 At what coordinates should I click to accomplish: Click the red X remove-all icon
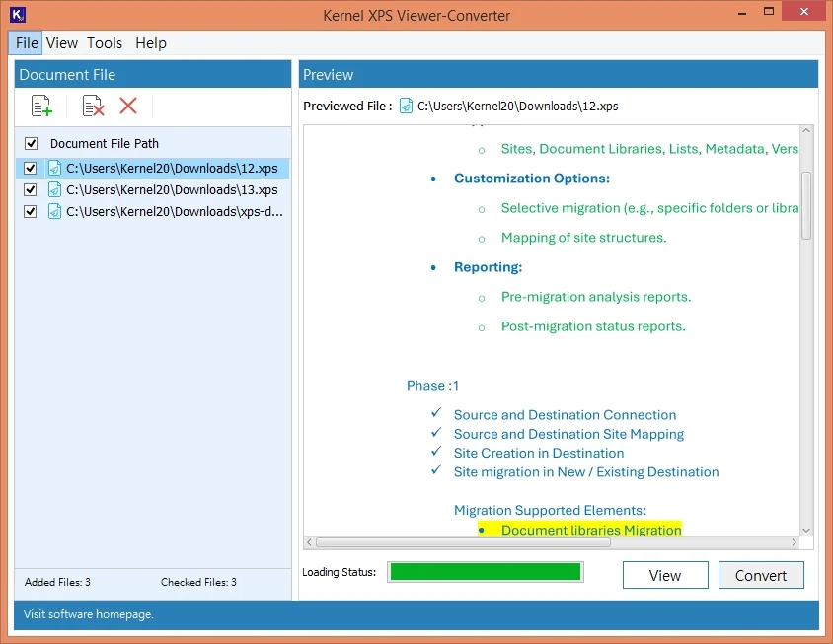(128, 106)
